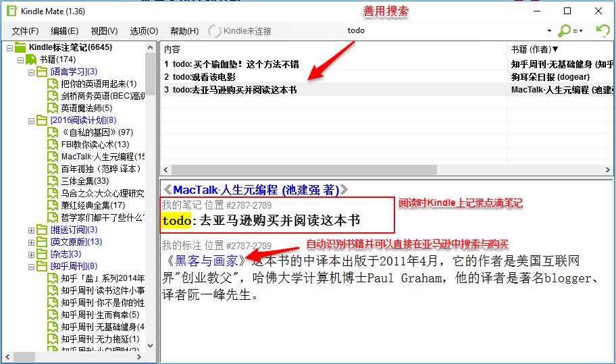Click the tree panel vertical scrollbar thumb

point(150,74)
